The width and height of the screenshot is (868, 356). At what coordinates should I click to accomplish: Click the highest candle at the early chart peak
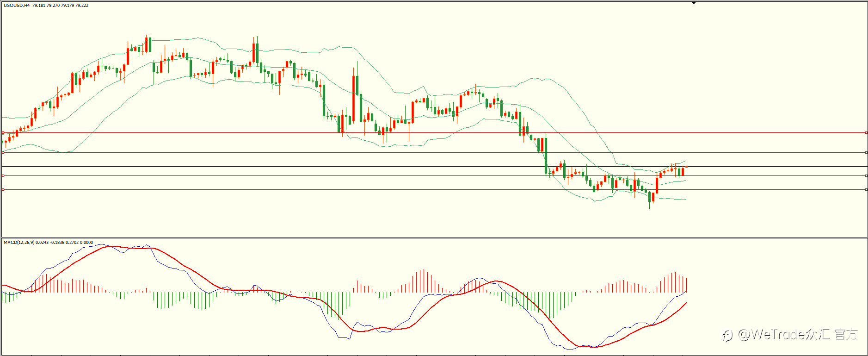point(150,45)
